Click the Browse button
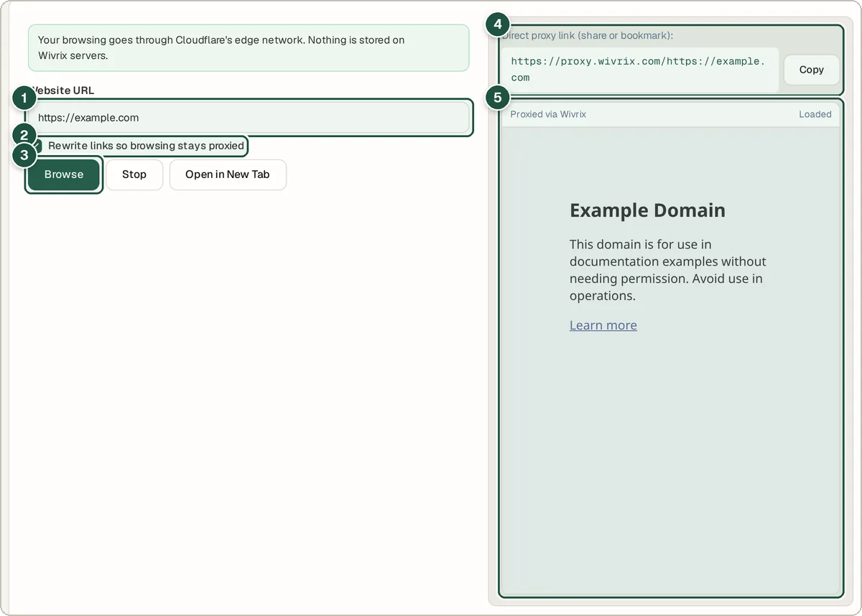 [x=64, y=174]
